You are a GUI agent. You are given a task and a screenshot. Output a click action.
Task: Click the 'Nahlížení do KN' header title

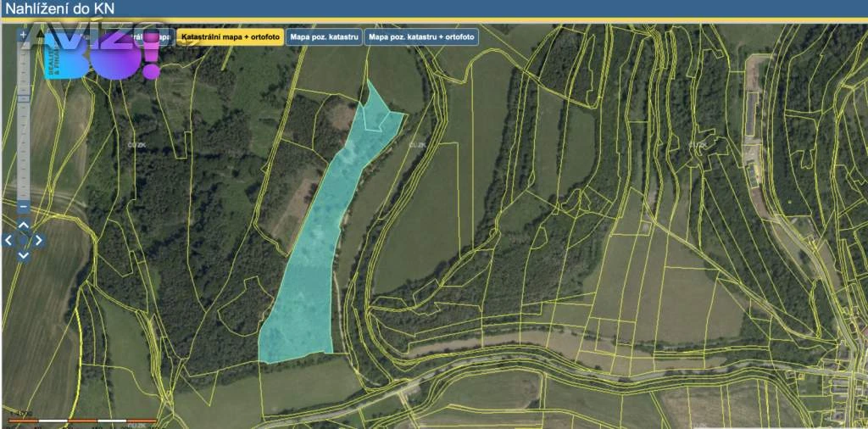(x=61, y=8)
